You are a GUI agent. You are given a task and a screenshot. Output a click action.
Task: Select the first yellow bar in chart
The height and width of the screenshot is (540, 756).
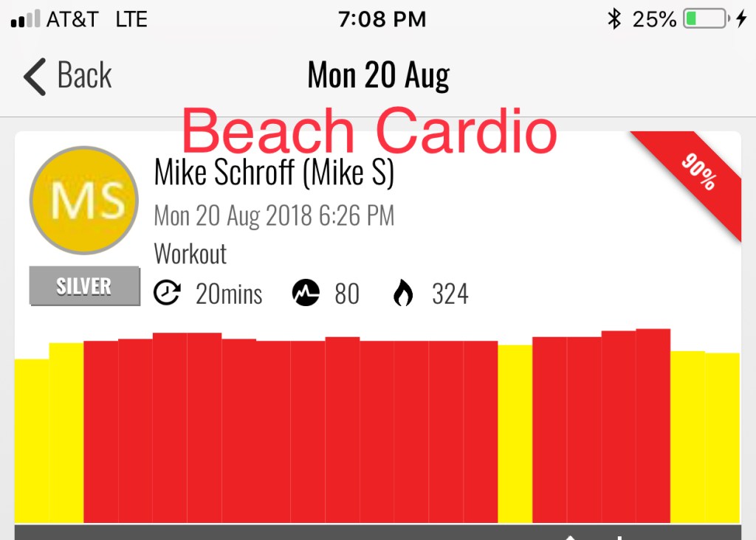point(32,440)
